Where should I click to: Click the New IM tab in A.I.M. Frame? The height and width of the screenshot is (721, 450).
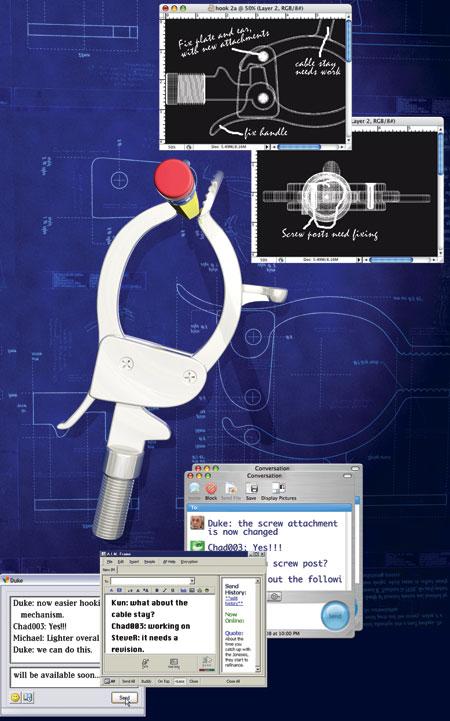coord(108,570)
